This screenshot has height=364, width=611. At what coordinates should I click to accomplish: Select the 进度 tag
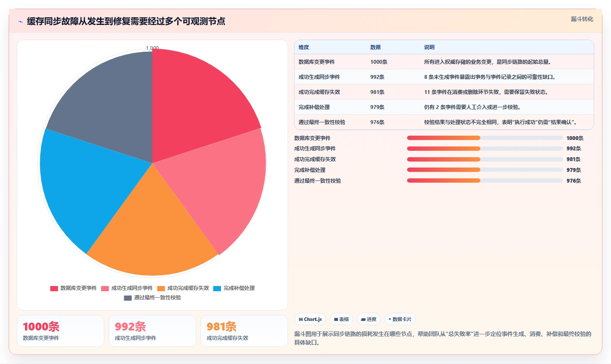point(369,319)
